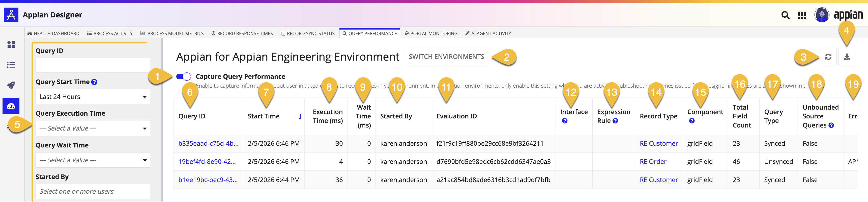Click into the Query ID filter field

[x=93, y=65]
